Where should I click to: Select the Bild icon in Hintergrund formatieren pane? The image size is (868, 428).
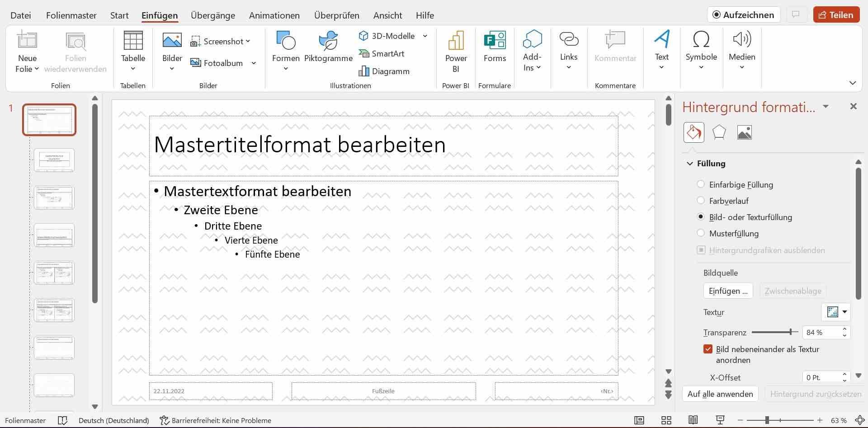pyautogui.click(x=744, y=132)
